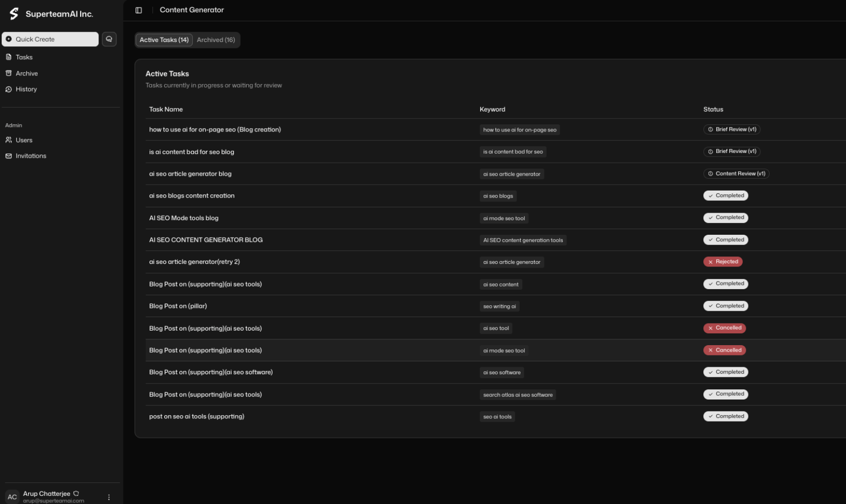Click the Arup Chatterjee profile avatar
This screenshot has height=504, width=846.
point(12,497)
